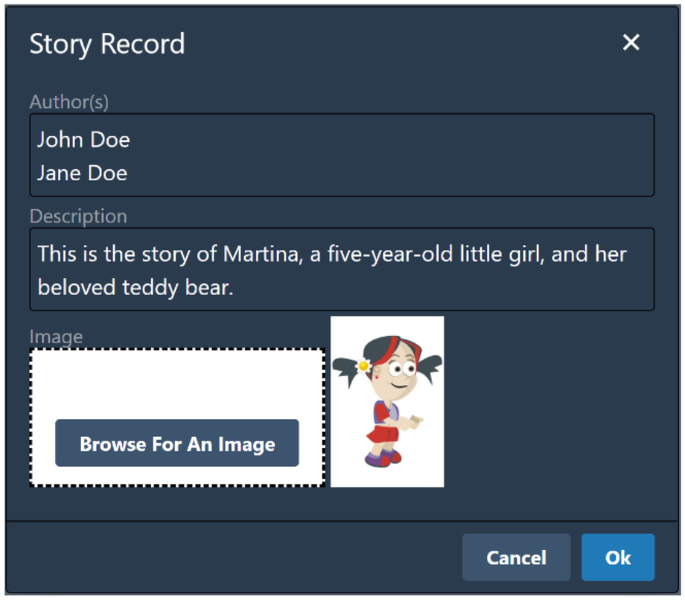Place cursor on the John Doe line
The width and height of the screenshot is (685, 600).
83,140
